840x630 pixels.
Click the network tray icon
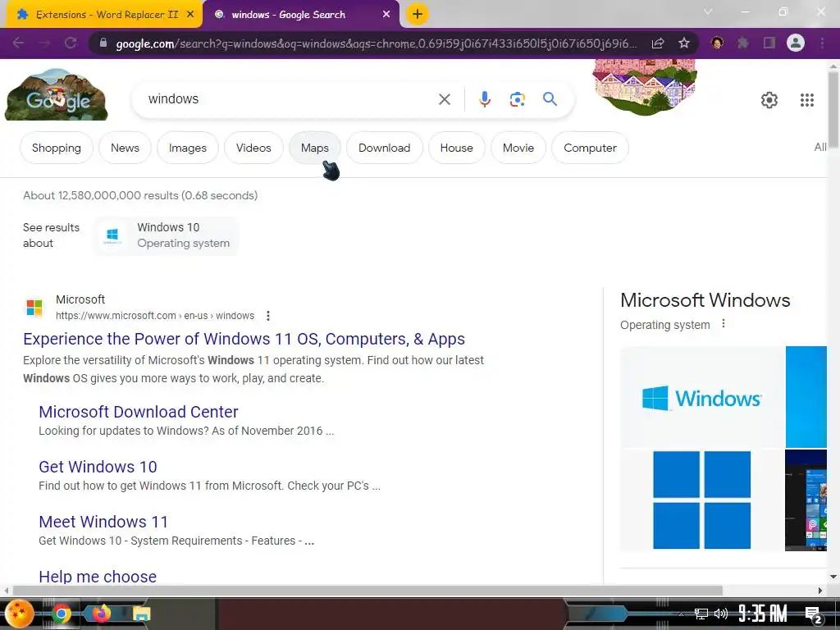[x=701, y=614]
